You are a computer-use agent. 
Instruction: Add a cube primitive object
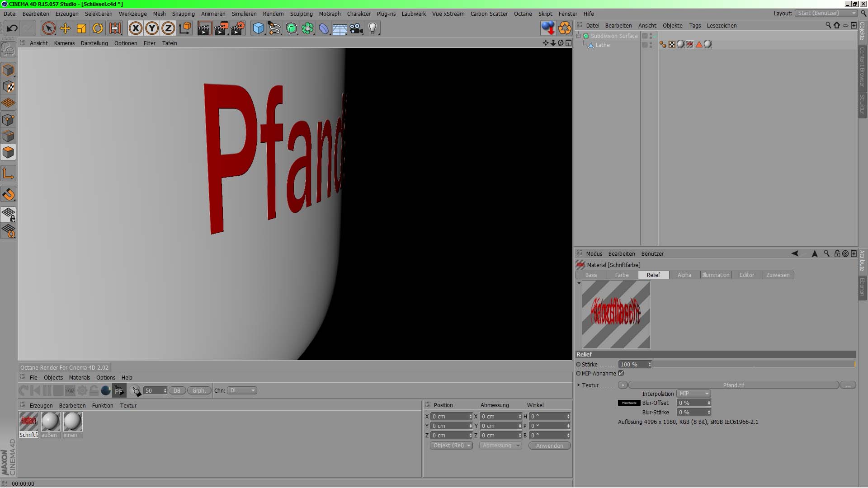pyautogui.click(x=258, y=28)
